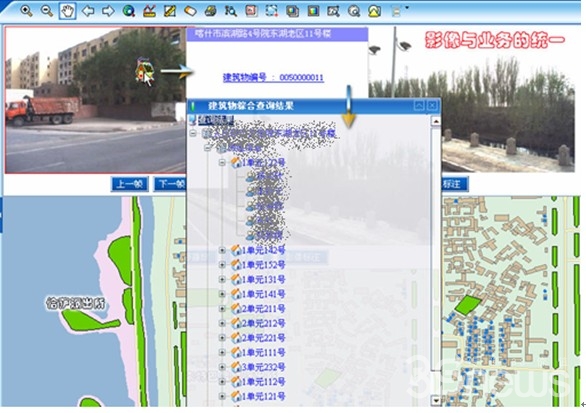586x413 pixels.
Task: Expand the 1单元141号 node
Action: tap(222, 294)
